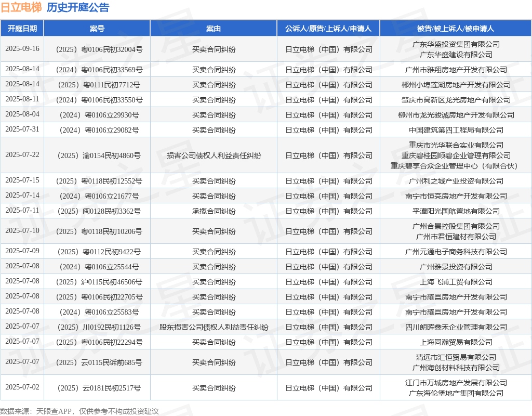
Task: Click defendant 上海飞浦工贸有限公司
Action: tap(456, 282)
